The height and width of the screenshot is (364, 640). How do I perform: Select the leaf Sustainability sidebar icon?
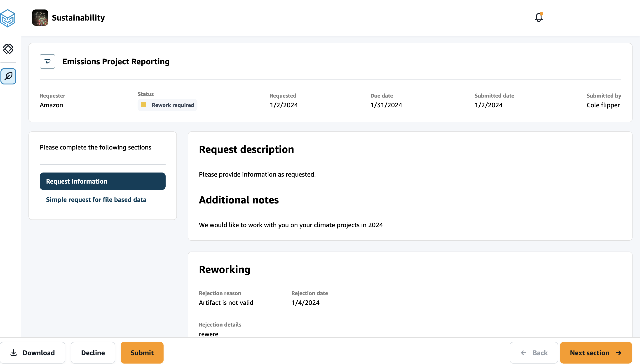click(8, 76)
